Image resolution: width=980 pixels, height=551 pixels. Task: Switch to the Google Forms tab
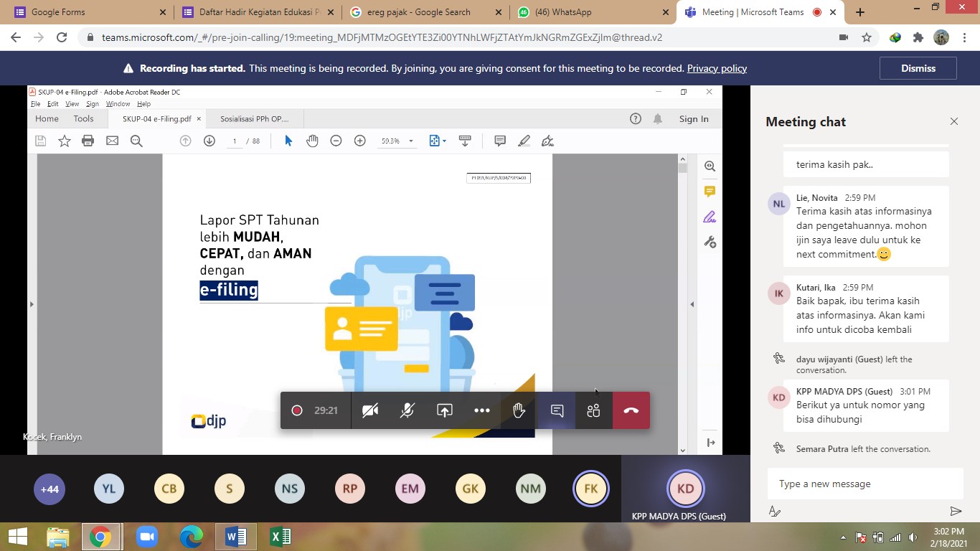coord(86,12)
